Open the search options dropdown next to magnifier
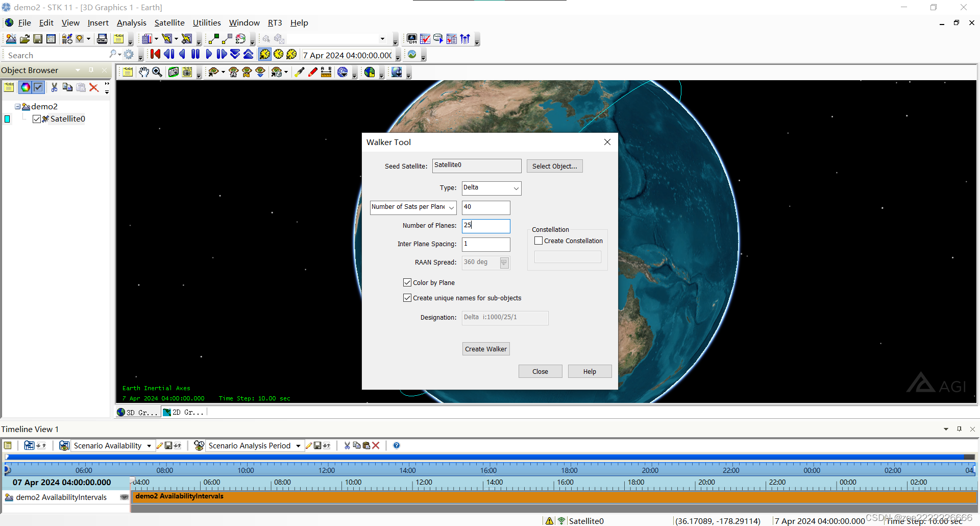The height and width of the screenshot is (526, 980). [x=119, y=54]
